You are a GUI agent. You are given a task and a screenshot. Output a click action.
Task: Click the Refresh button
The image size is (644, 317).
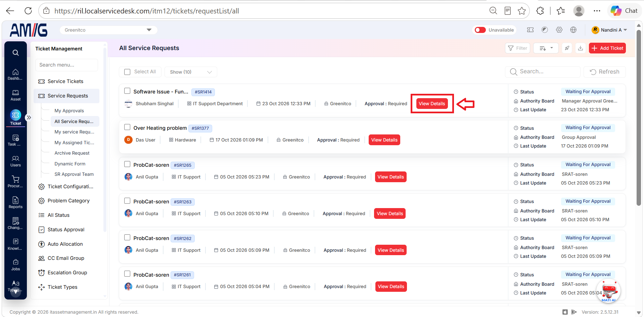tap(605, 72)
